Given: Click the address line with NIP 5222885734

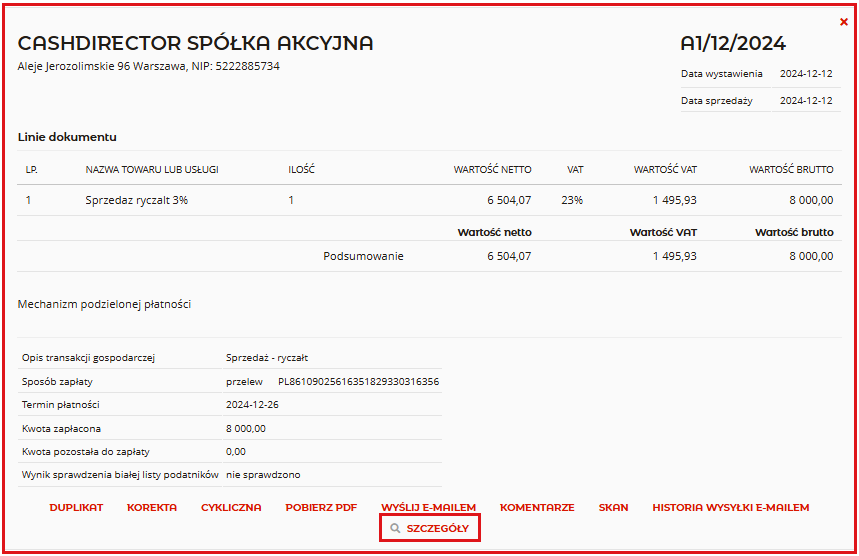Looking at the screenshot, I should [148, 66].
